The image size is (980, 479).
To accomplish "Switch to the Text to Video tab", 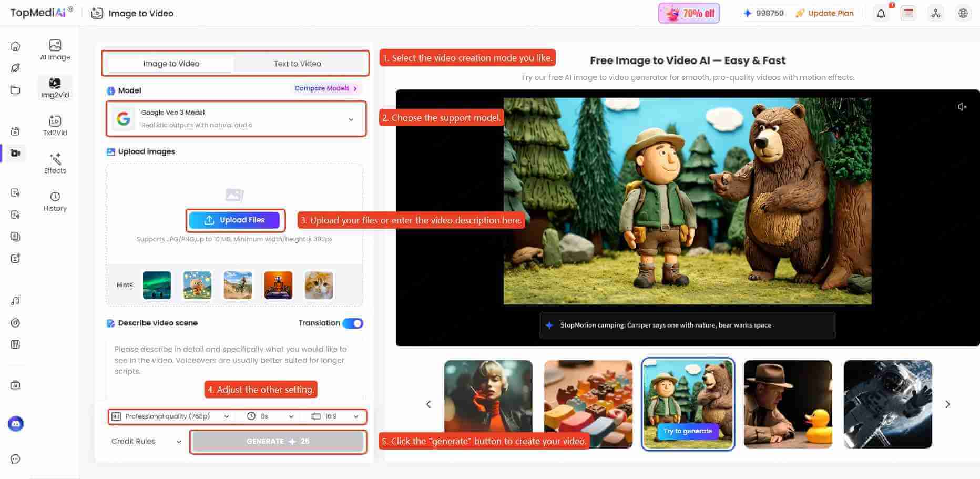I will tap(297, 63).
